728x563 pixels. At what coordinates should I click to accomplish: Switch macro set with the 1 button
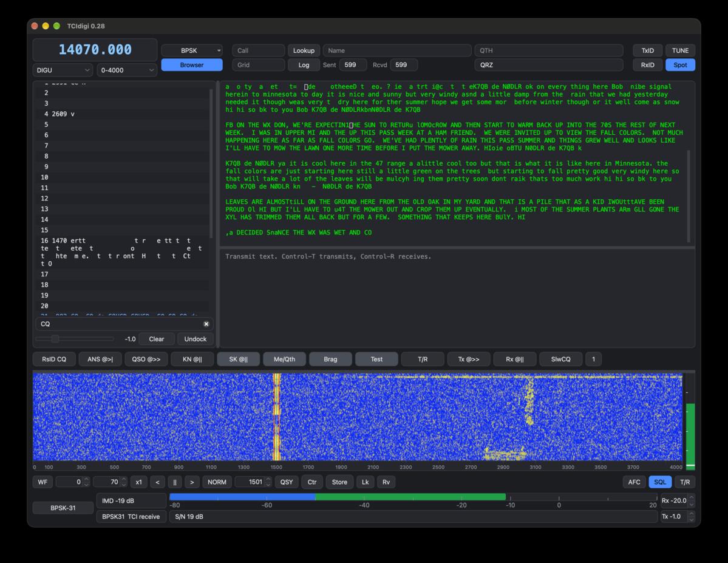593,359
